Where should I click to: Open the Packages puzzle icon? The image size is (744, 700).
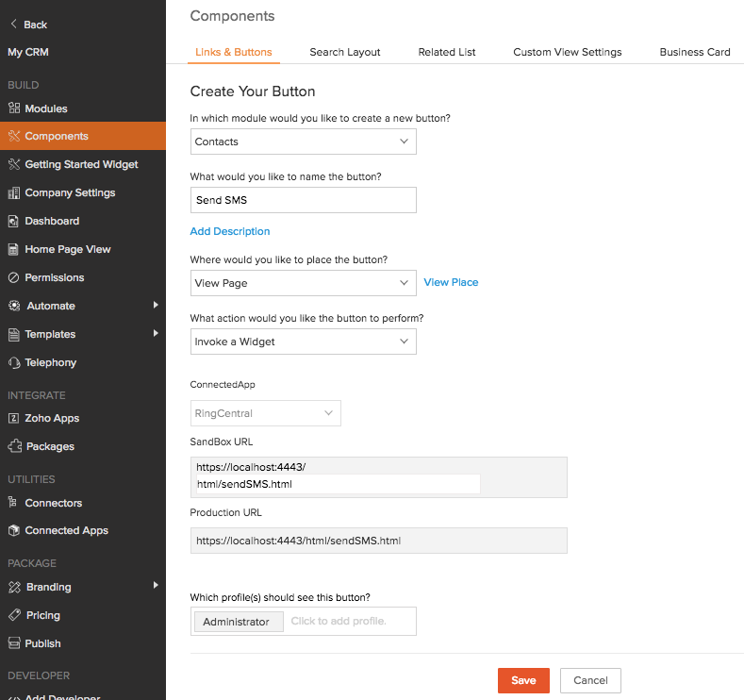click(14, 446)
